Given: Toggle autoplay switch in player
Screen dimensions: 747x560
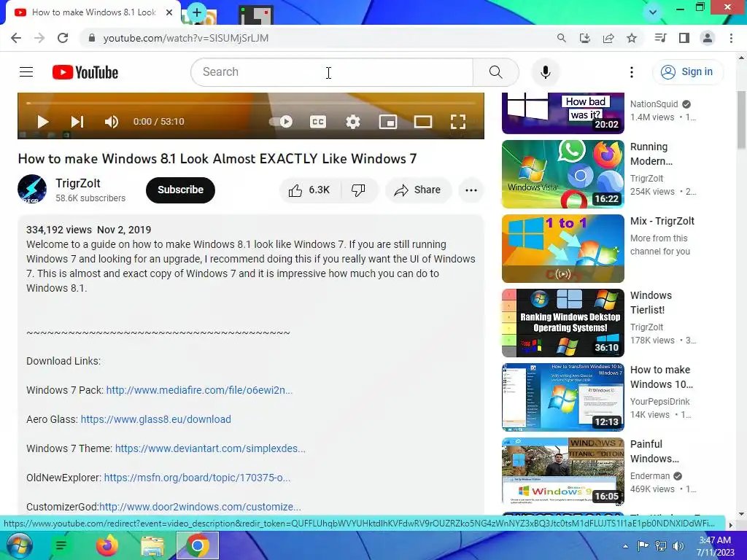Looking at the screenshot, I should (281, 122).
